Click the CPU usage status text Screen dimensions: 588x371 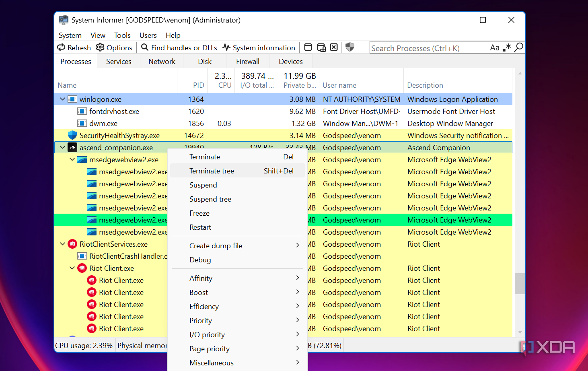[x=84, y=346]
